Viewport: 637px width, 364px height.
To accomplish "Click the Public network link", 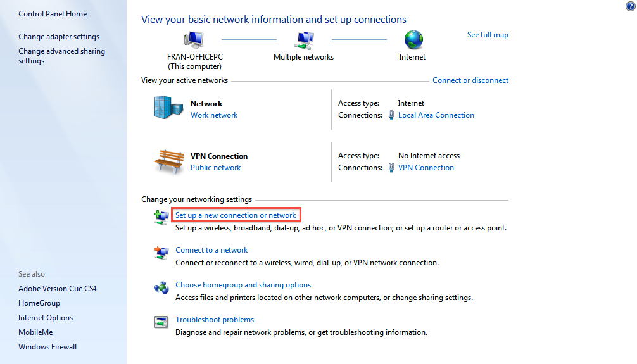I will coord(216,167).
